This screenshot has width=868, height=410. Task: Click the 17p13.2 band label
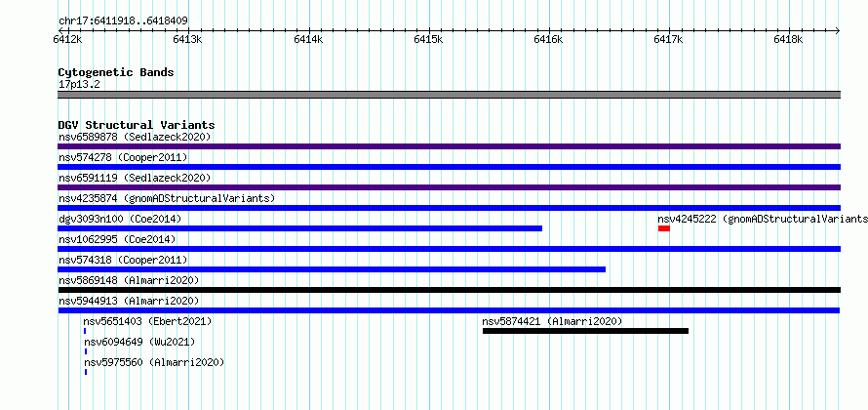[79, 85]
